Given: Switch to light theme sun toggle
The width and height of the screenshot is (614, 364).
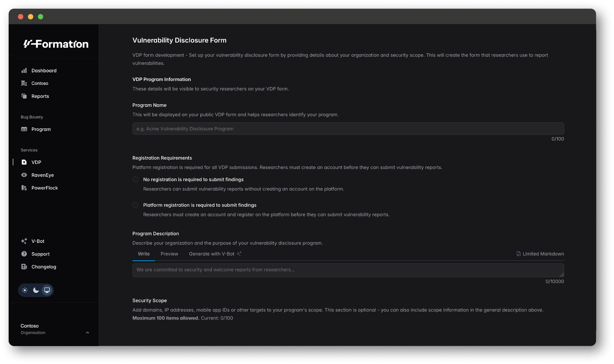Looking at the screenshot, I should (25, 290).
